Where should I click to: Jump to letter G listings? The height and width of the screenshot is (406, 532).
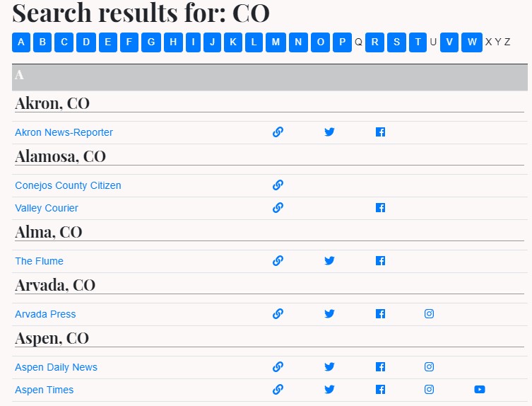click(x=151, y=42)
